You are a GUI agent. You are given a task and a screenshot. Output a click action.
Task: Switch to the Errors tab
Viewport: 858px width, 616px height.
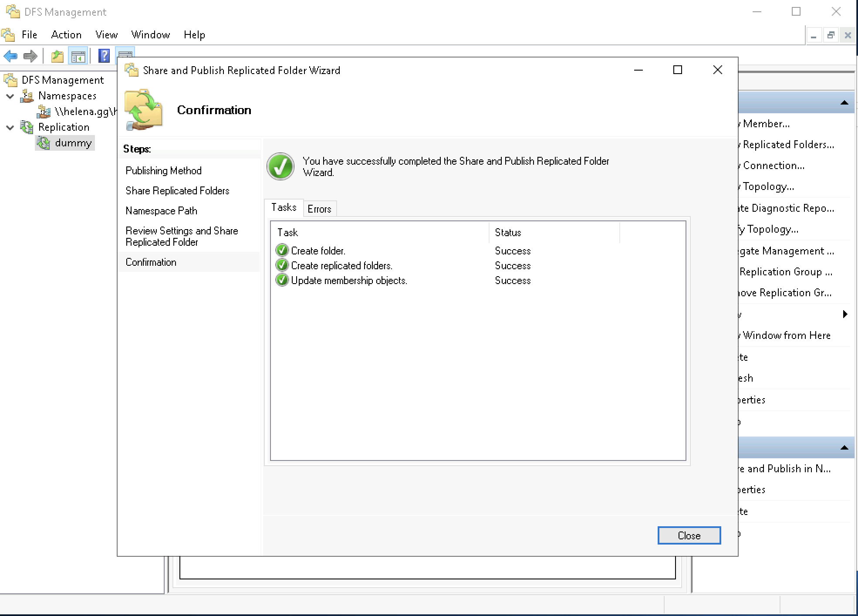tap(319, 209)
